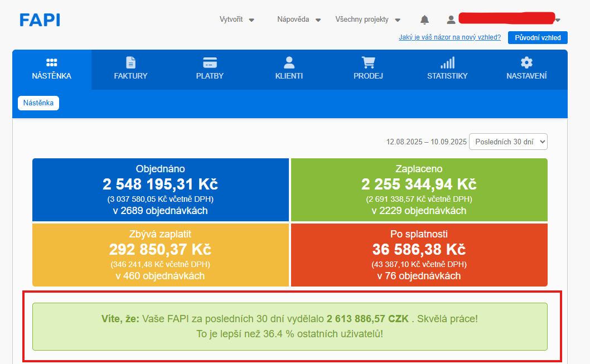Click the Prodej shopping cart icon
590x364 pixels.
[369, 62]
